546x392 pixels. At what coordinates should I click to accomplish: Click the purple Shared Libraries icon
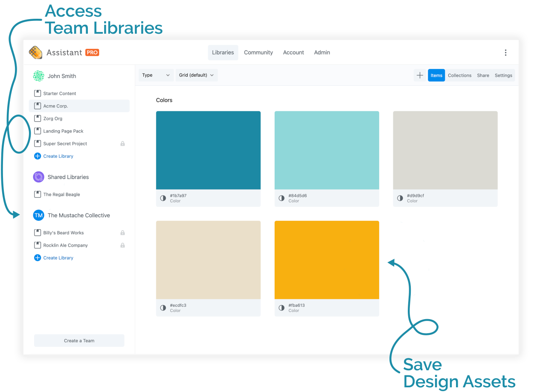[x=38, y=177]
